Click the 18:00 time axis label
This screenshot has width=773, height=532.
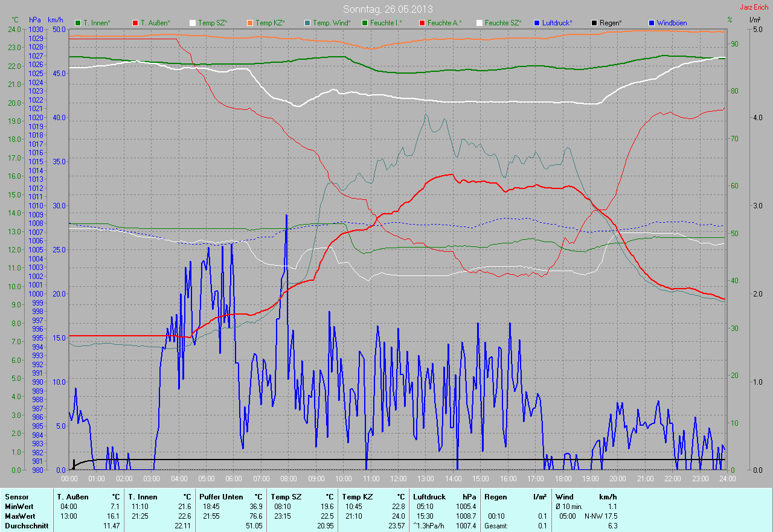pos(563,478)
